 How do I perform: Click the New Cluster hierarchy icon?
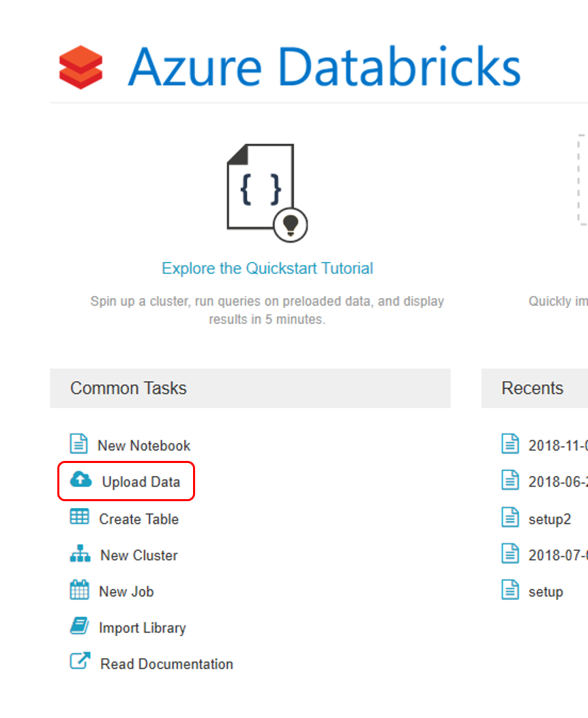[x=80, y=554]
